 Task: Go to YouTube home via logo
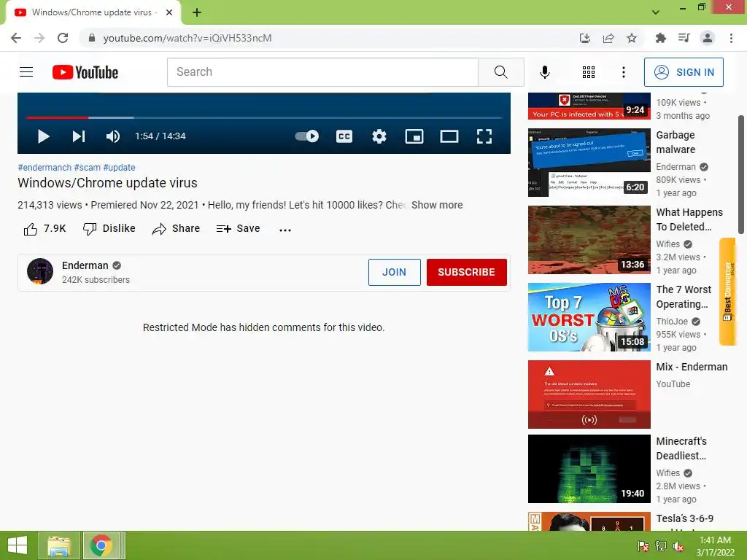[x=85, y=72]
